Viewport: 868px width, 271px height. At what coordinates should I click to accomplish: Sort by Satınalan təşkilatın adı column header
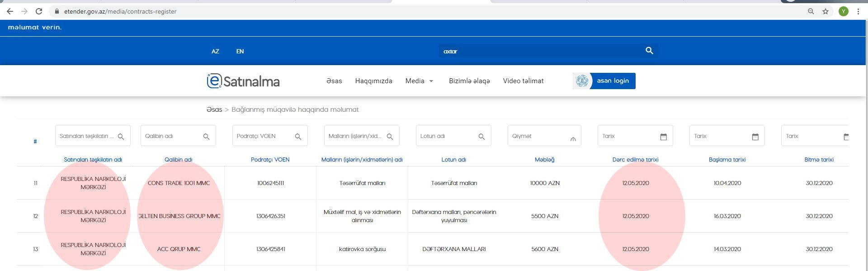[93, 160]
